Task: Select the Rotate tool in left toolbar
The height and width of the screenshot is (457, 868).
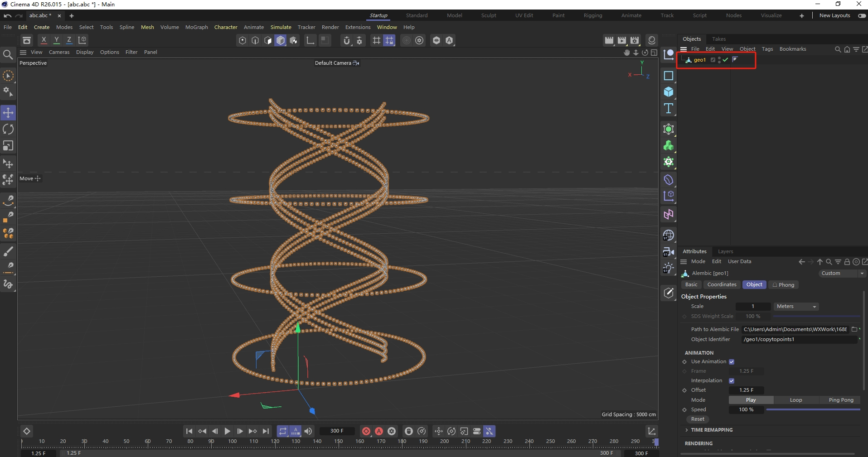Action: pyautogui.click(x=8, y=129)
